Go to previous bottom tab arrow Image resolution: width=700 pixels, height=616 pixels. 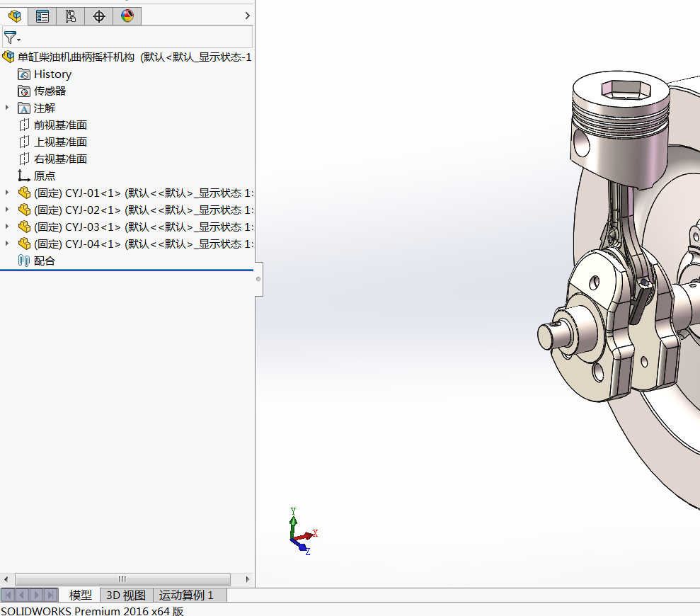click(x=23, y=595)
